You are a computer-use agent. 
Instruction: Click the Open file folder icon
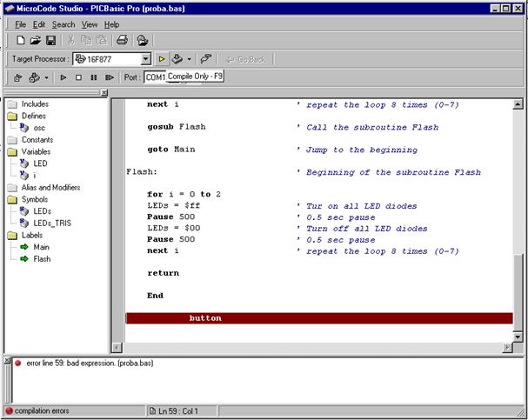pyautogui.click(x=36, y=41)
